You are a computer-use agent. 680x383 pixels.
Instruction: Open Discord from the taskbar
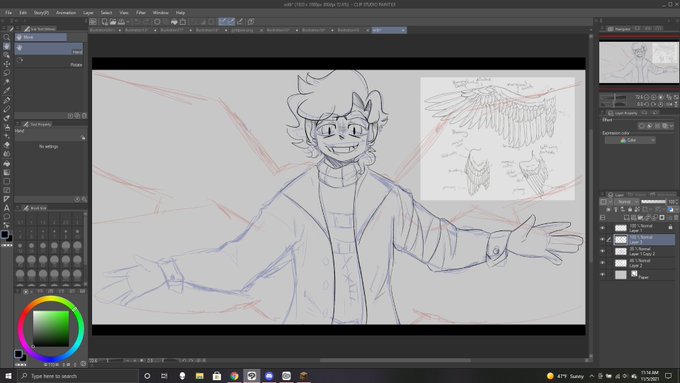point(269,376)
